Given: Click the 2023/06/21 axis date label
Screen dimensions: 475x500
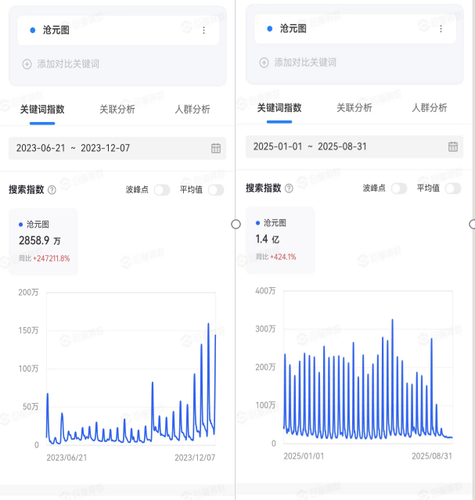Looking at the screenshot, I should coord(67,458).
